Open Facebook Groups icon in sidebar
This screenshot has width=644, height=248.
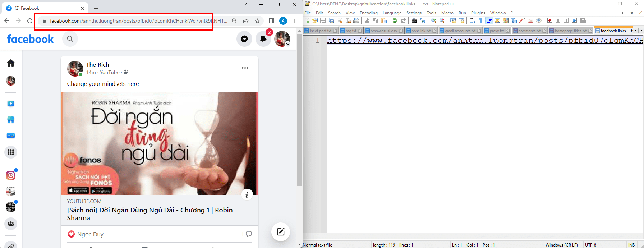tap(11, 224)
